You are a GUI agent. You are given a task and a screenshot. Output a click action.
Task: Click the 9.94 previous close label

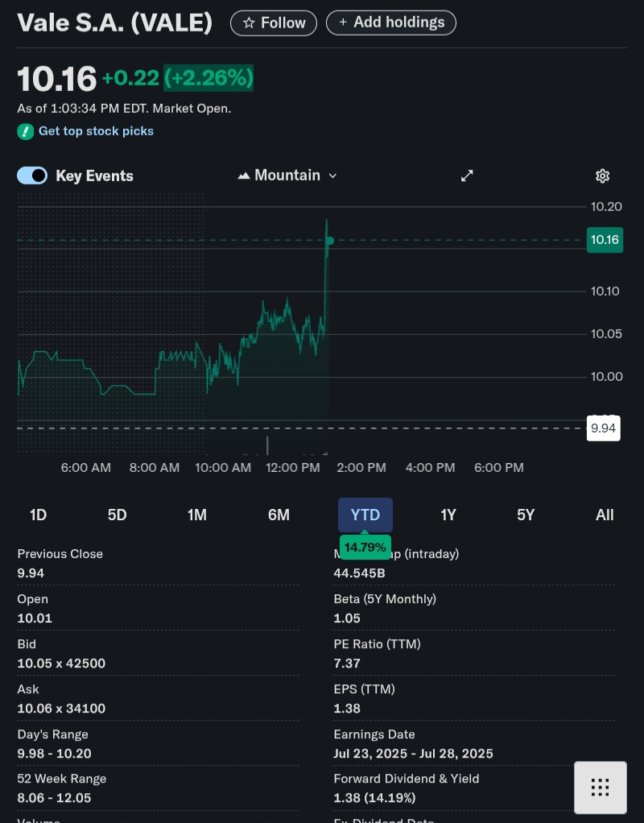pyautogui.click(x=603, y=428)
